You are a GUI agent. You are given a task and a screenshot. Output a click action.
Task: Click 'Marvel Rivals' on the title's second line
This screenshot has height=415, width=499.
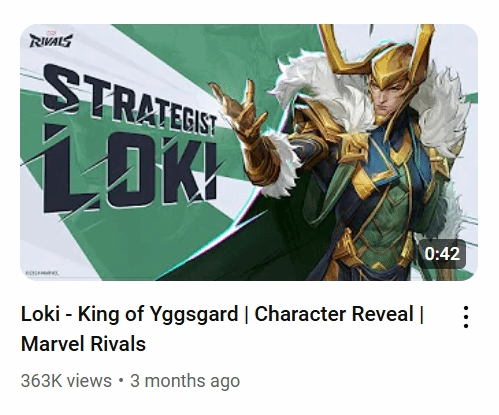click(83, 344)
